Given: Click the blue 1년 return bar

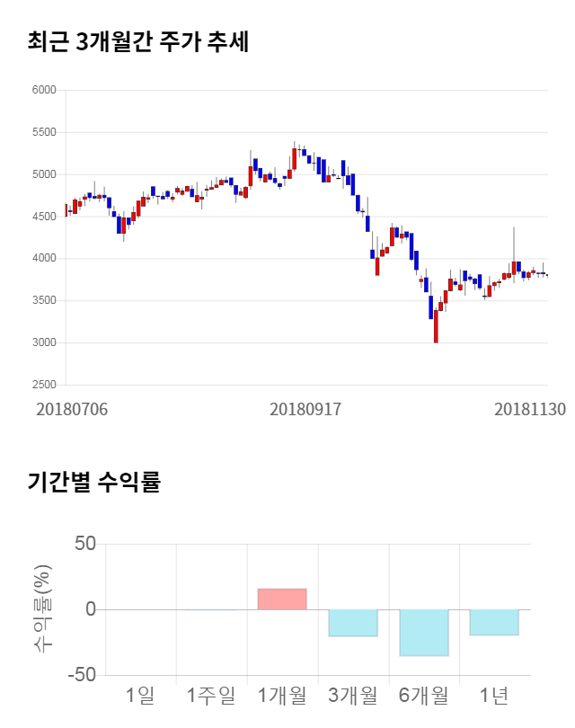Looking at the screenshot, I should pyautogui.click(x=494, y=622).
